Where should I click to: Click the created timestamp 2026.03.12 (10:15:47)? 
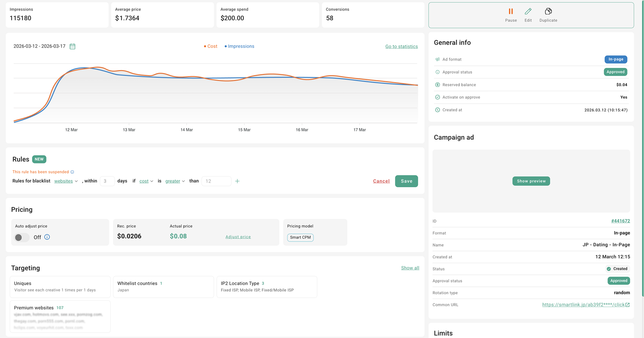[606, 110]
